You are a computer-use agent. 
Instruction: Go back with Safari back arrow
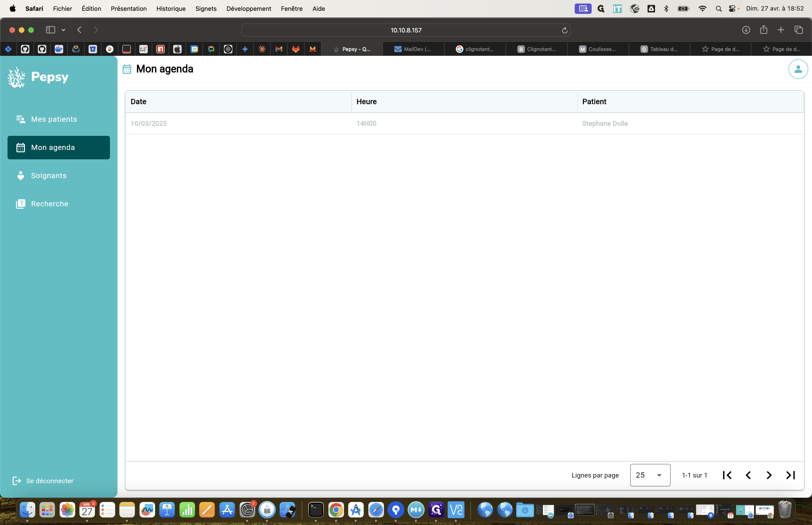coord(79,30)
